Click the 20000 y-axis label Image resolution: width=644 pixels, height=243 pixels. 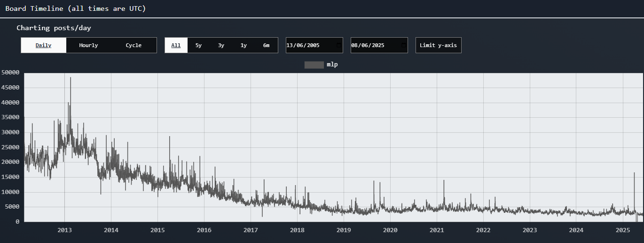pyautogui.click(x=10, y=162)
